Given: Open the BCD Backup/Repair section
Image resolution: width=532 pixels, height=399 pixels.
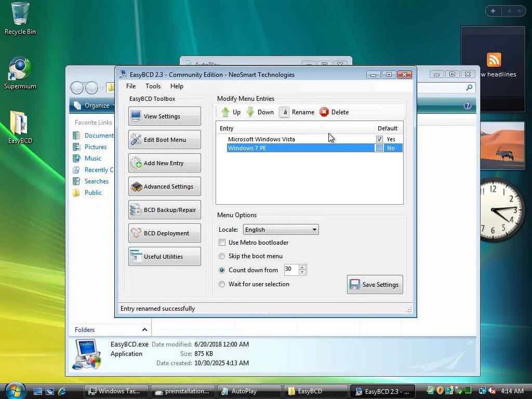Looking at the screenshot, I should pyautogui.click(x=165, y=210).
